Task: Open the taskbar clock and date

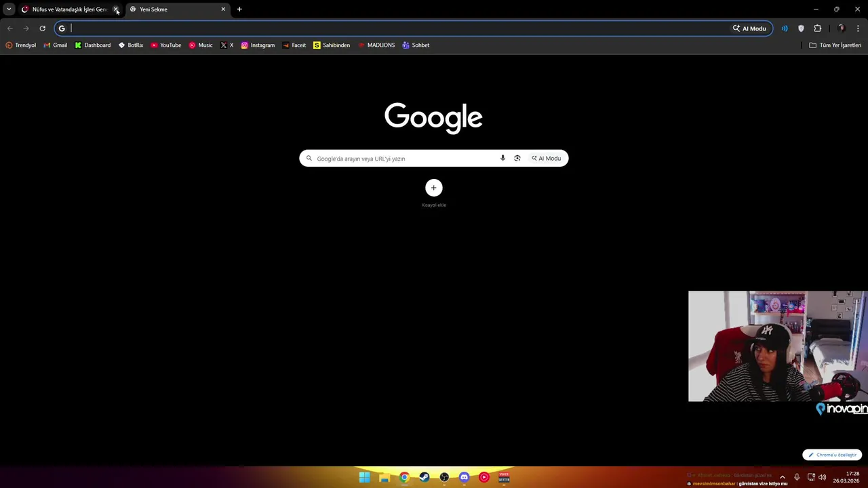Action: tap(846, 477)
